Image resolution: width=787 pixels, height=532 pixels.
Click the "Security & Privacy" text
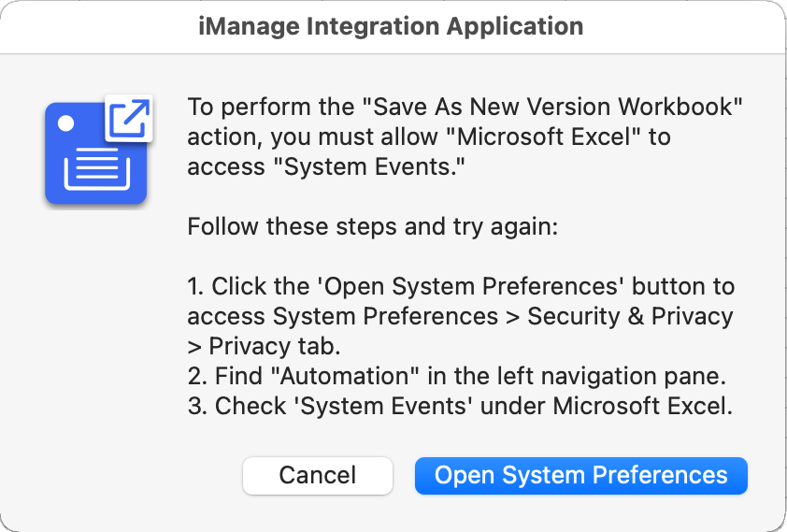click(630, 316)
